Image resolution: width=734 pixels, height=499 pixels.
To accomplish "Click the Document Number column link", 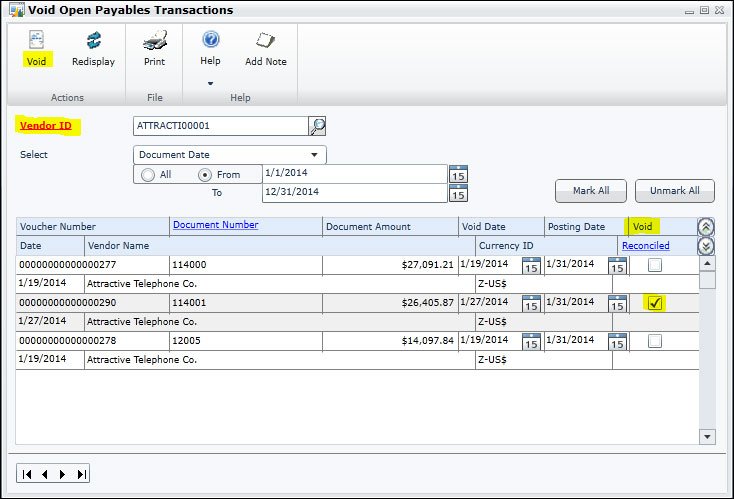I will click(216, 225).
